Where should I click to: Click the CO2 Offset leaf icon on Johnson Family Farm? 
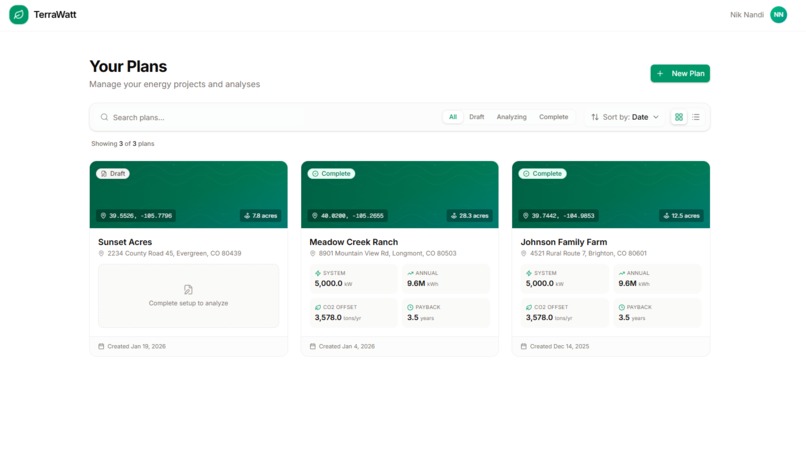(529, 307)
